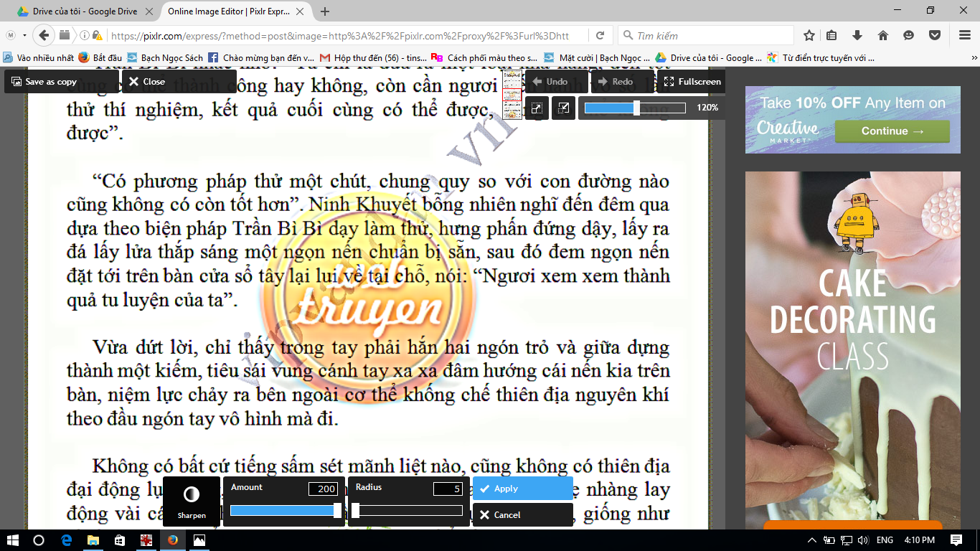Click Firefox bookmark star icon

[x=809, y=36]
